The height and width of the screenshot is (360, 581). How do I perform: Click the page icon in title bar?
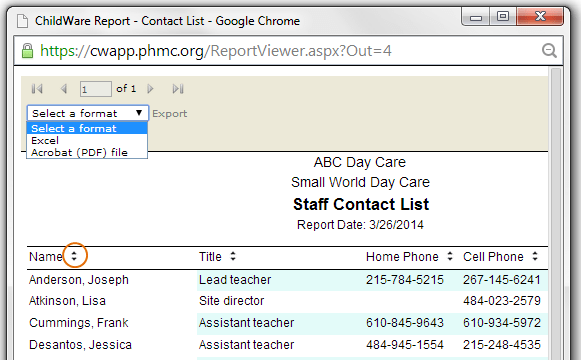23,21
